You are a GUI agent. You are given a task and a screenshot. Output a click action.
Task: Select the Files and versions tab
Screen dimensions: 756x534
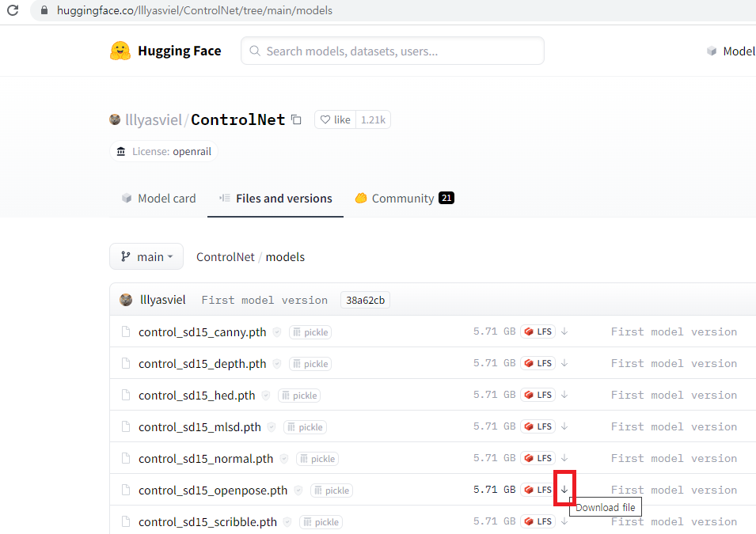[x=275, y=198]
